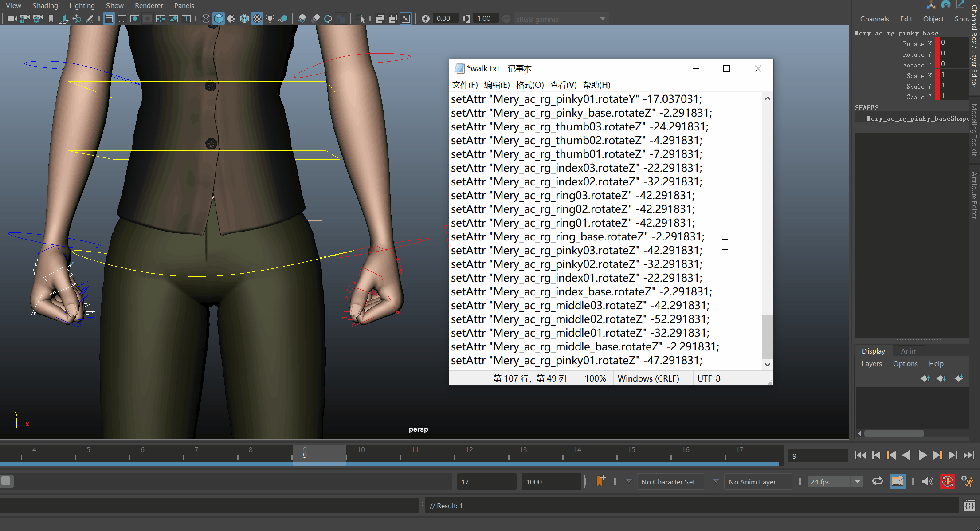Click the film gate icon
This screenshot has width=980, height=531.
[x=122, y=19]
